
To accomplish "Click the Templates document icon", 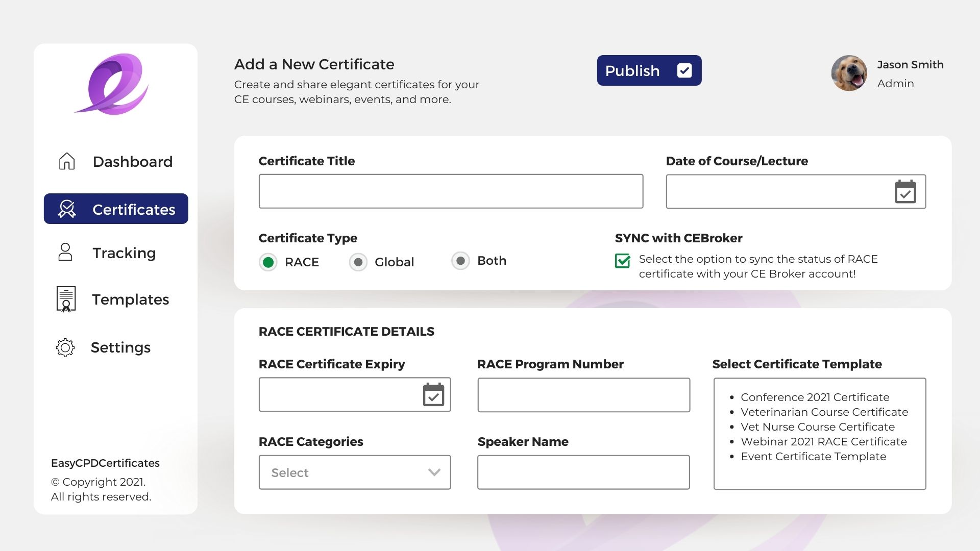I will point(66,299).
